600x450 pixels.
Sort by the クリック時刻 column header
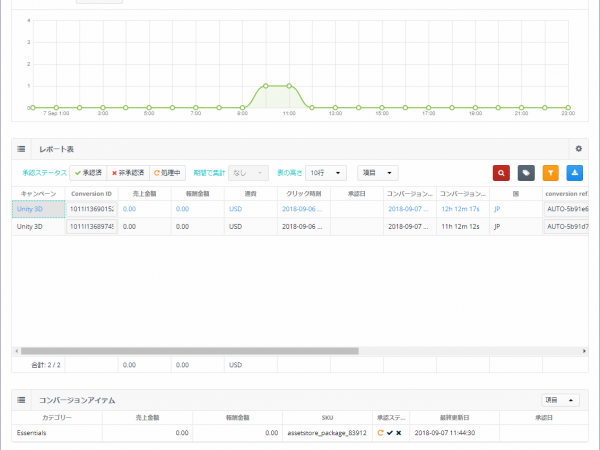click(x=304, y=194)
